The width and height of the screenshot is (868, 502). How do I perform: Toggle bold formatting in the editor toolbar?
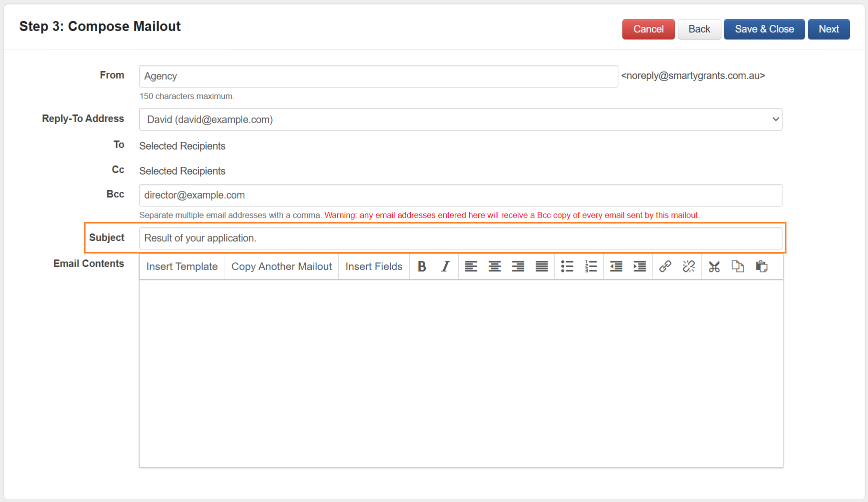pos(422,266)
